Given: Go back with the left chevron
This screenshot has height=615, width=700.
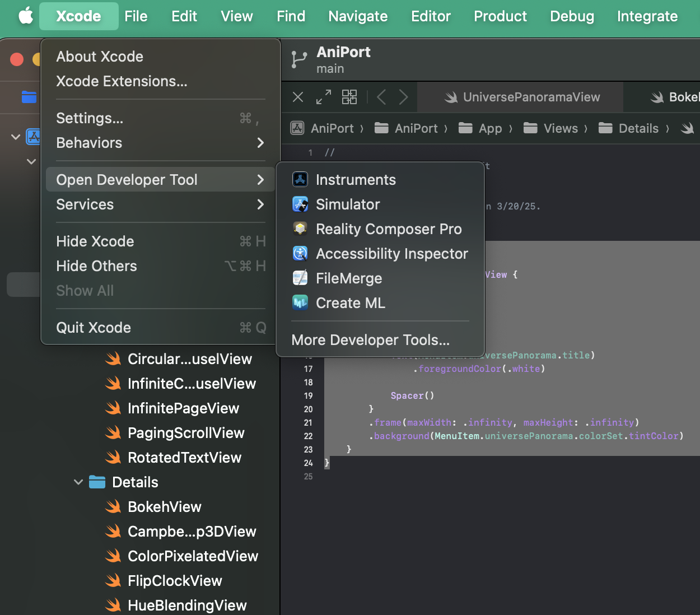Looking at the screenshot, I should click(x=382, y=97).
